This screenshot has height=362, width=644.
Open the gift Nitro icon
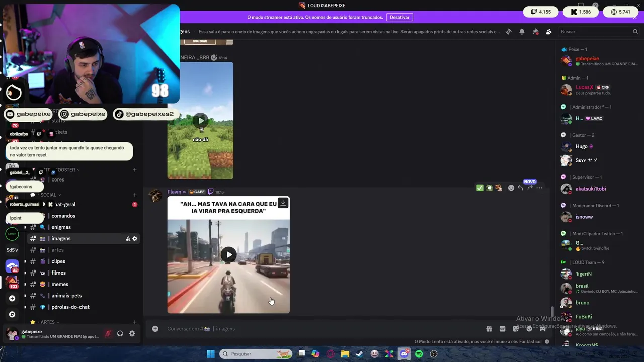(489, 329)
